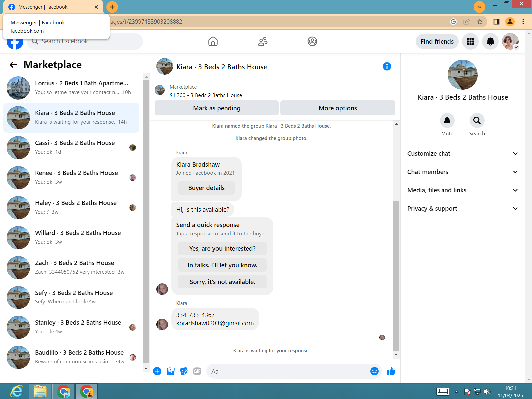The width and height of the screenshot is (532, 399).
Task: Search within the conversation
Action: (477, 121)
